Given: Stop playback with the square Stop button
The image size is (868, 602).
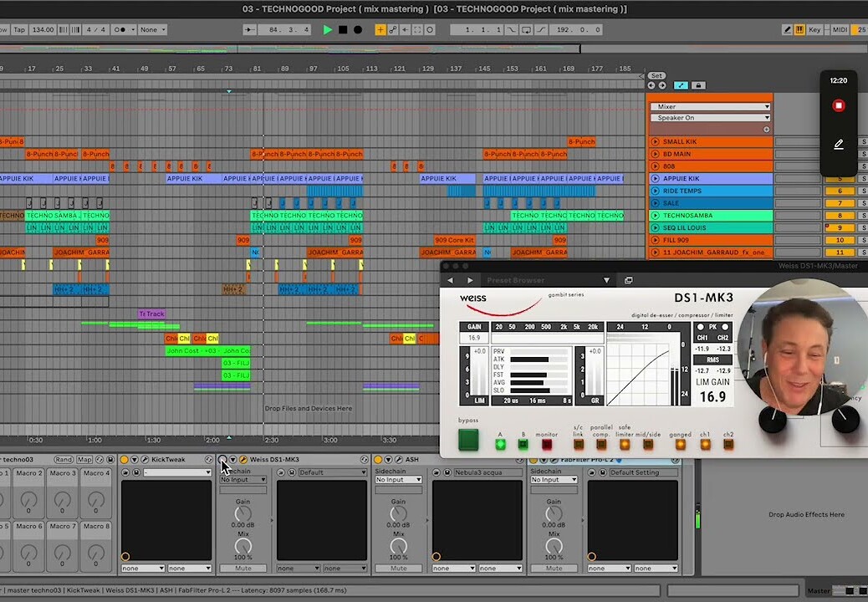Looking at the screenshot, I should (x=343, y=30).
